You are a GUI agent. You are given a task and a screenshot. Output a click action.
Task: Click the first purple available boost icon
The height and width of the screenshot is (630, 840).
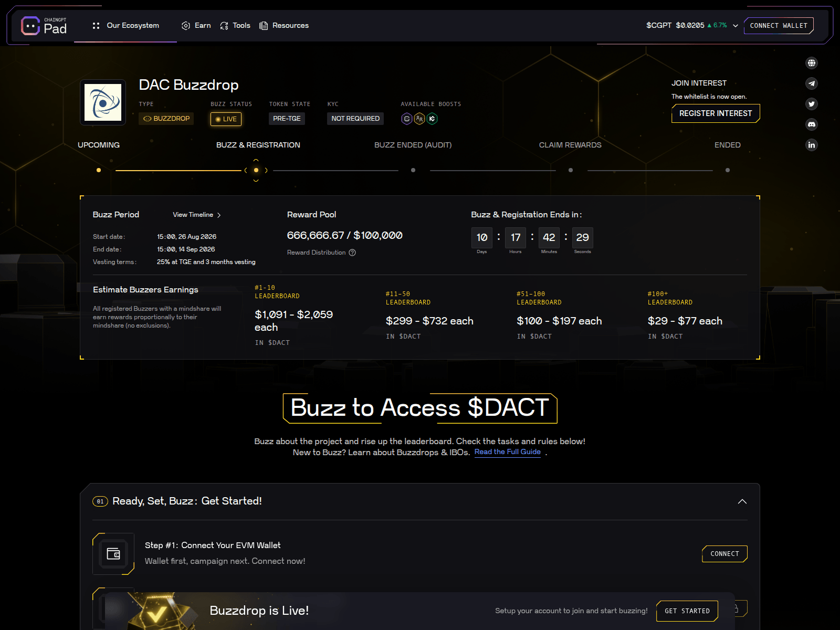[407, 119]
